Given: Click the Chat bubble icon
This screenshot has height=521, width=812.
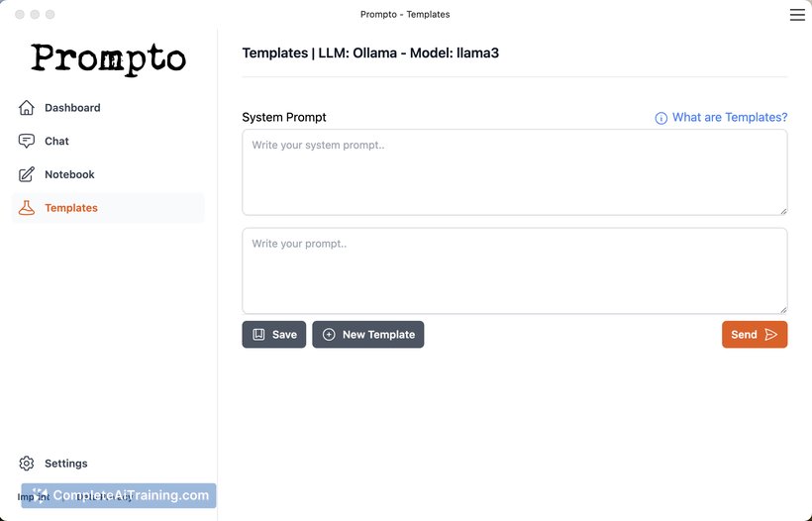Looking at the screenshot, I should (x=27, y=141).
